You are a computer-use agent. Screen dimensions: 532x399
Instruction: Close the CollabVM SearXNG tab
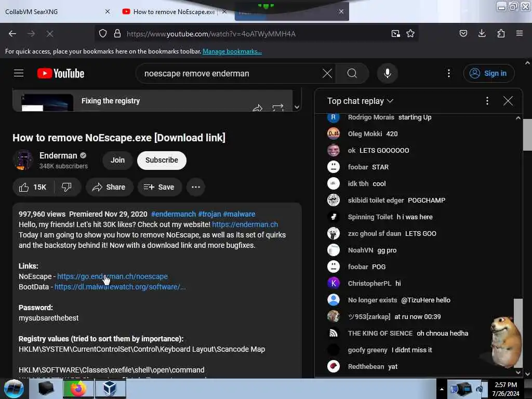click(x=108, y=11)
